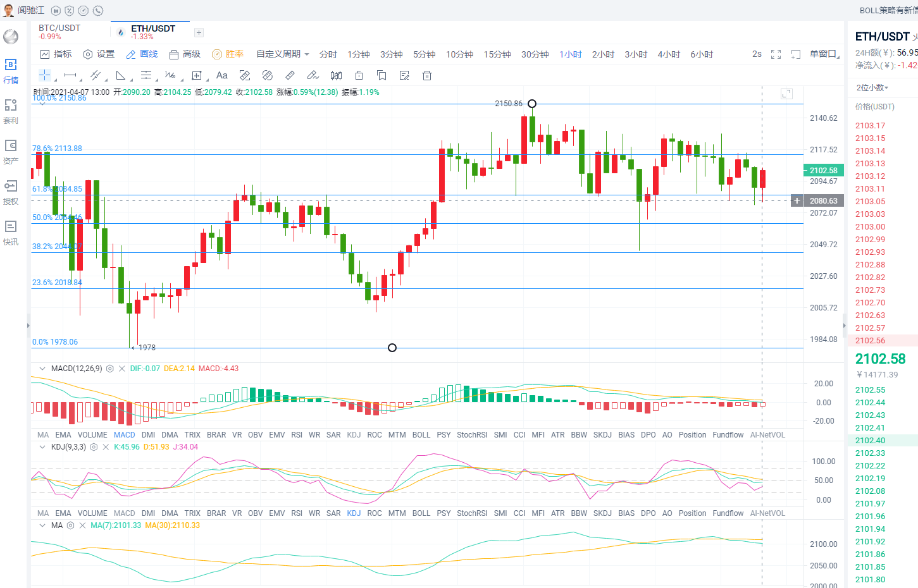This screenshot has width=918, height=588.
Task: Click the fullscreen icon beside 2s
Action: click(x=776, y=54)
